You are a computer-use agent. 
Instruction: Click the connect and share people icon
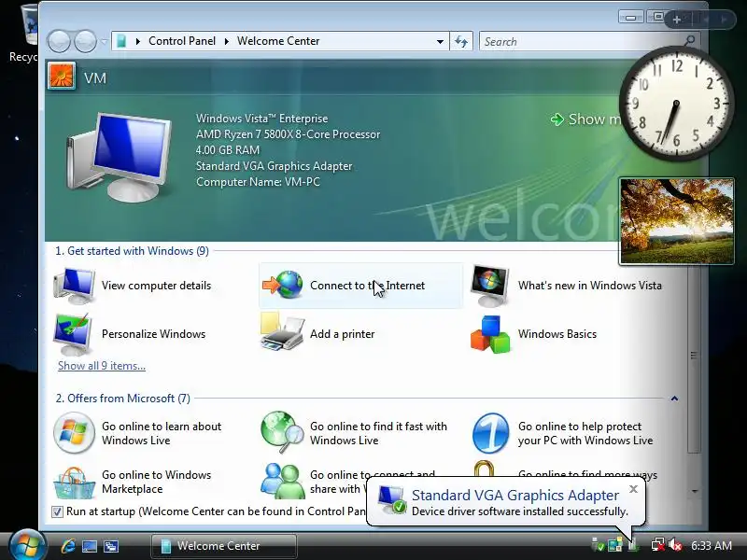tap(283, 481)
